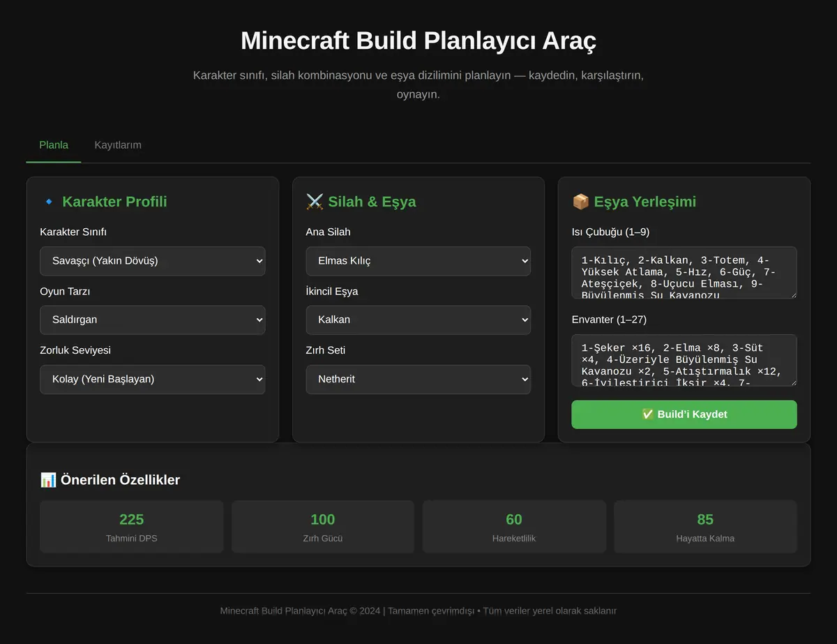
Task: Click the Build'i Kaydet button
Action: (684, 414)
